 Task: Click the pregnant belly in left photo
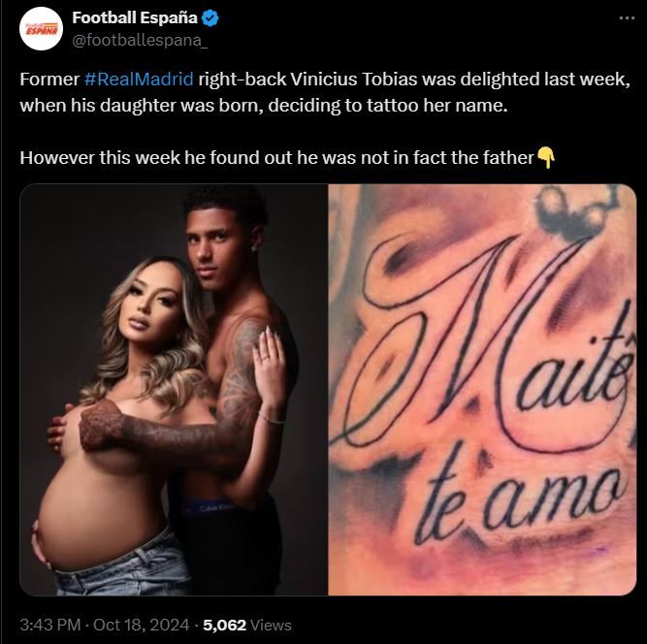(x=99, y=516)
